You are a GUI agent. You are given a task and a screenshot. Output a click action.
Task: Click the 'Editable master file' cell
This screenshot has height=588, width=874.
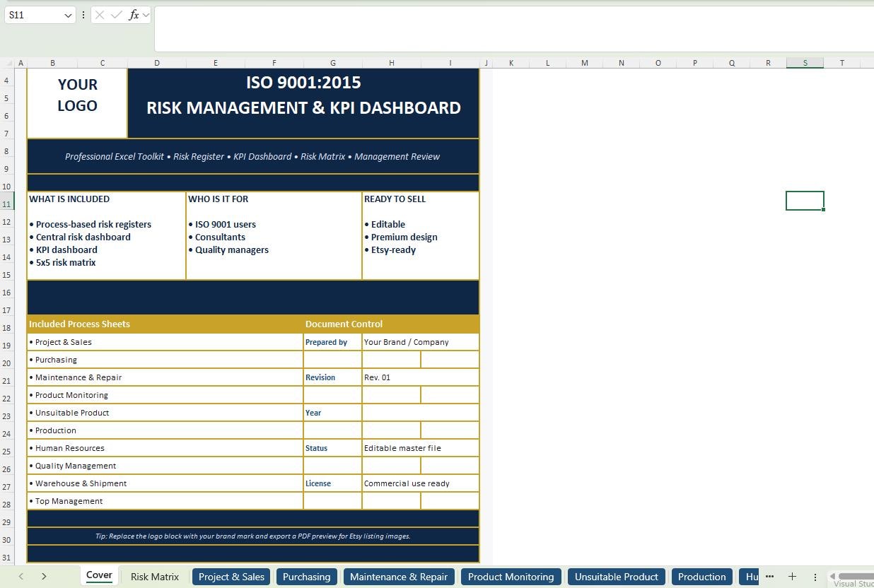(420, 448)
